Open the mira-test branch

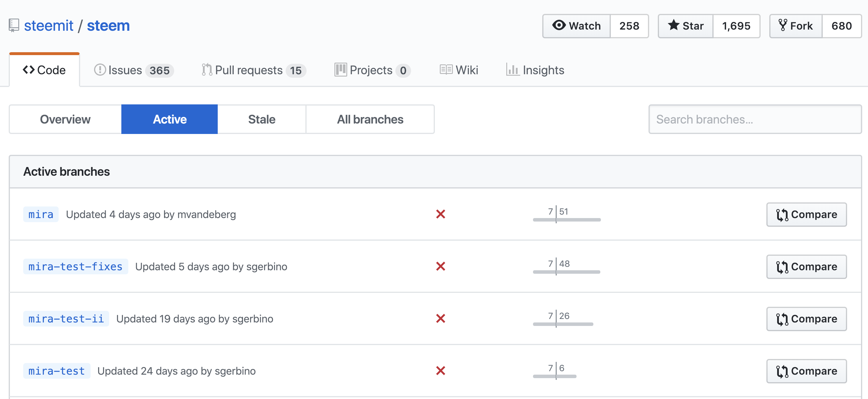pyautogui.click(x=57, y=371)
